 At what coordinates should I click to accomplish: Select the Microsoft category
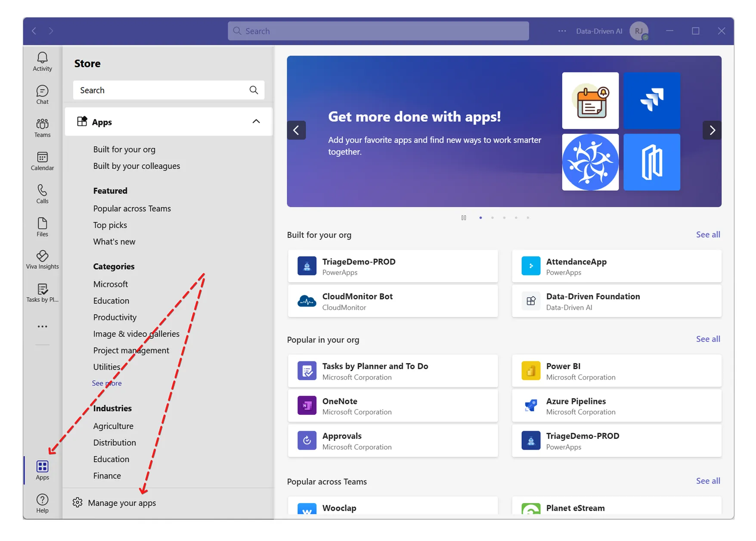110,284
